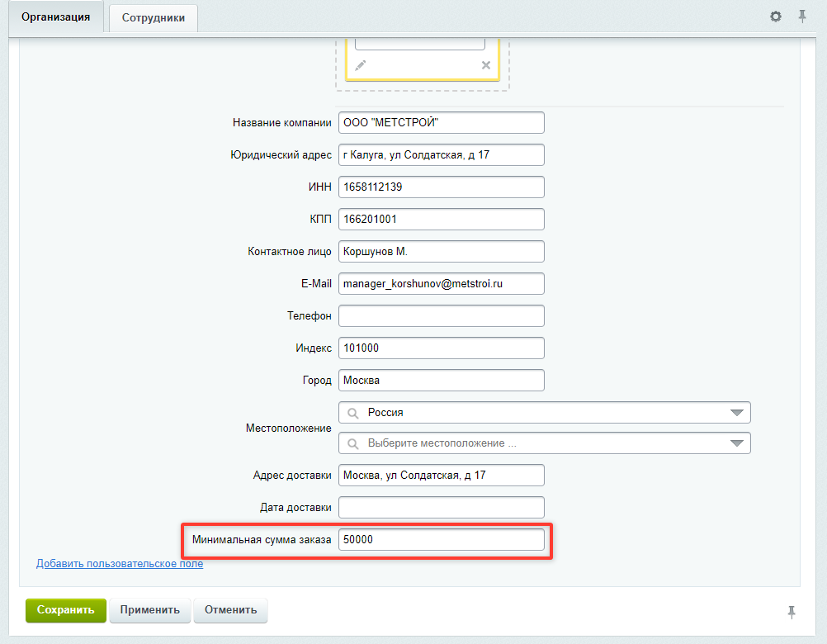827x644 pixels.
Task: Click the Адрес доставки label
Action: (x=292, y=476)
